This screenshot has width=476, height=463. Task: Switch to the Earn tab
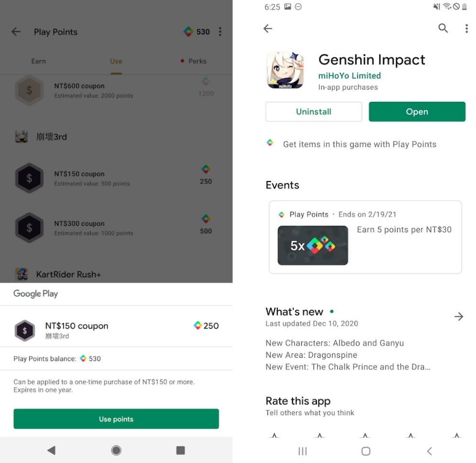tap(39, 61)
